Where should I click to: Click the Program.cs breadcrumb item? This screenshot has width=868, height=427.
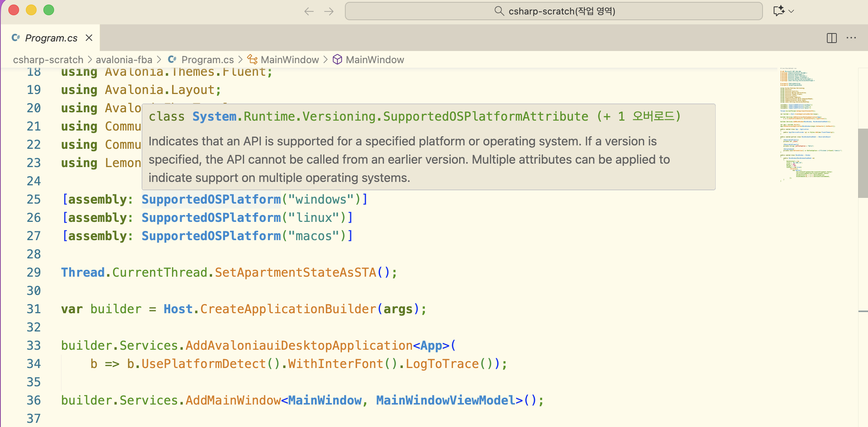207,60
